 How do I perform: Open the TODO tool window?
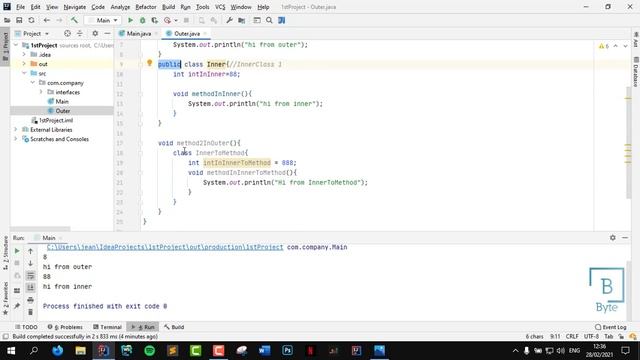pos(26,327)
